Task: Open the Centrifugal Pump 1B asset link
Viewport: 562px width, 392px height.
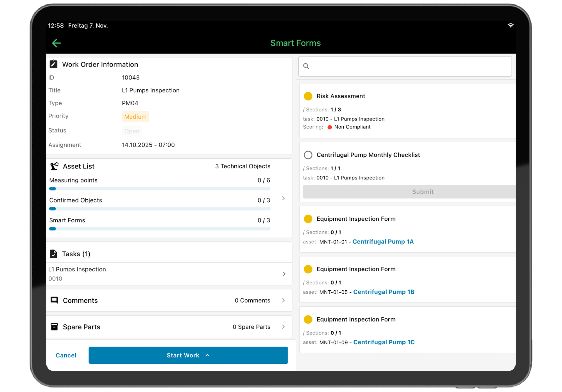Action: 384,292
